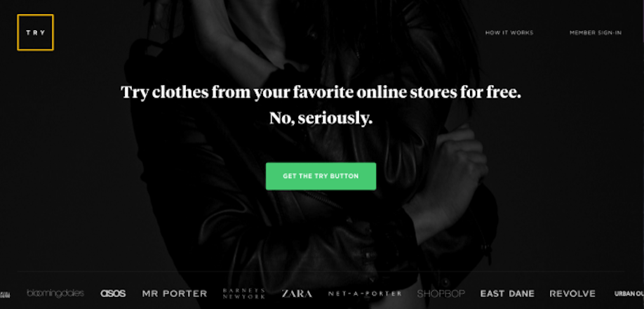
Task: Go to Member Sign-In
Action: [596, 33]
